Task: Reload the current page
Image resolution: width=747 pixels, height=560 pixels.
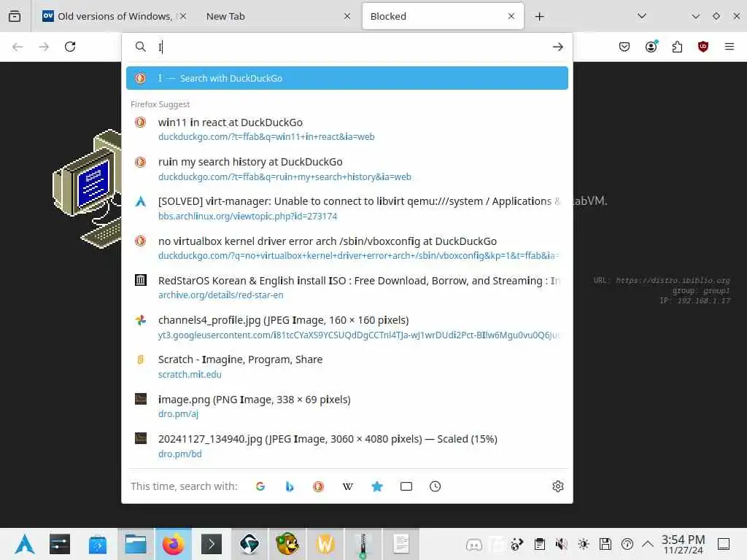Action: coord(70,47)
